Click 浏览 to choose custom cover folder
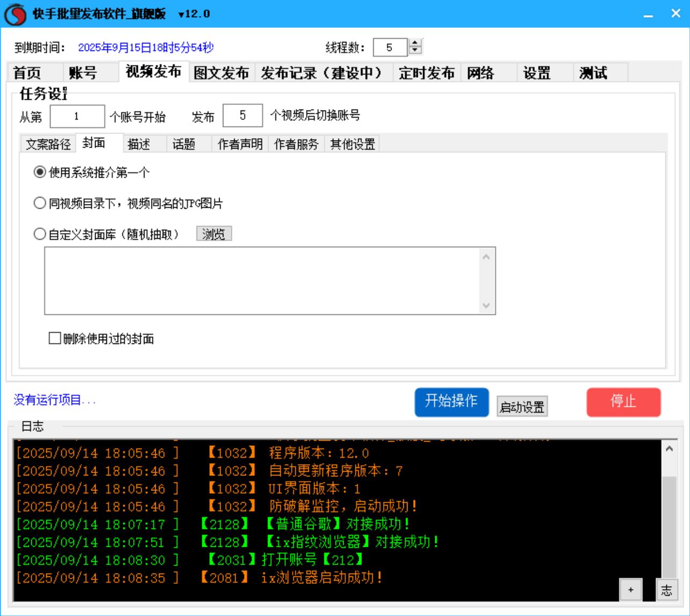This screenshot has width=690, height=616. tap(214, 233)
